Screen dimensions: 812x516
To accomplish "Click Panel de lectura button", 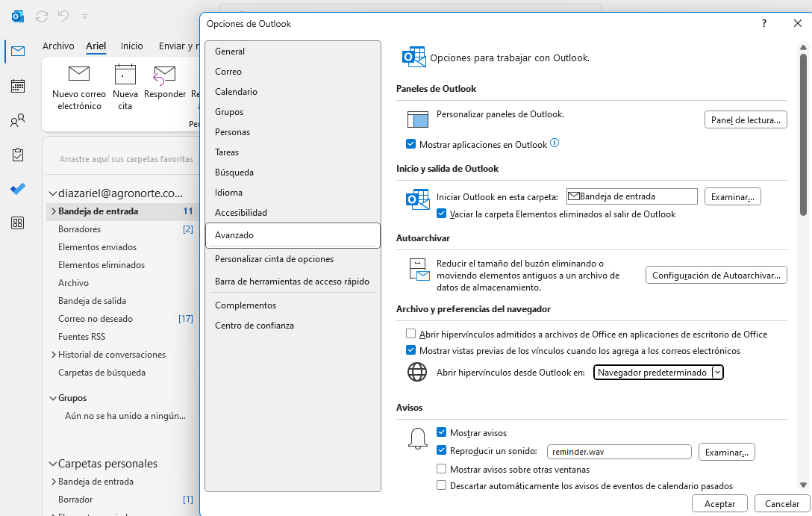I will [x=745, y=119].
